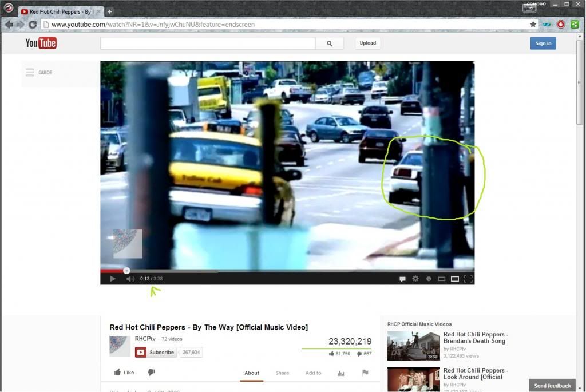Click the YouTube logo

tap(41, 43)
